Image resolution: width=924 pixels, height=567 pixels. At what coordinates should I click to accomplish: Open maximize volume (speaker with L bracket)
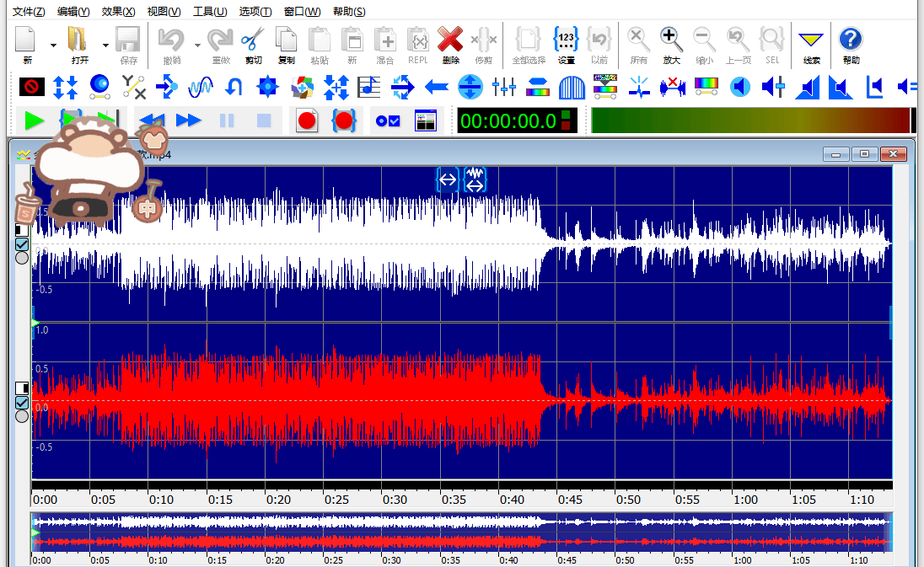coord(874,87)
